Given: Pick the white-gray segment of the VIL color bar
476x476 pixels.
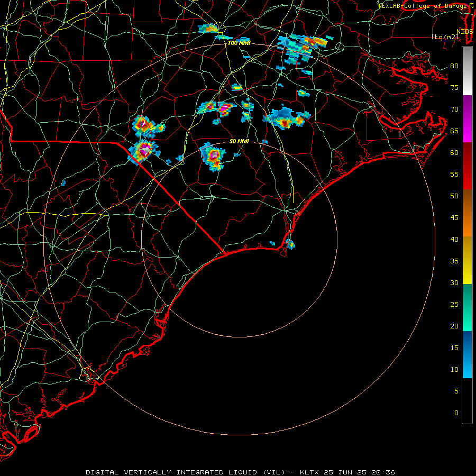Looking at the screenshot, I should (467, 71).
